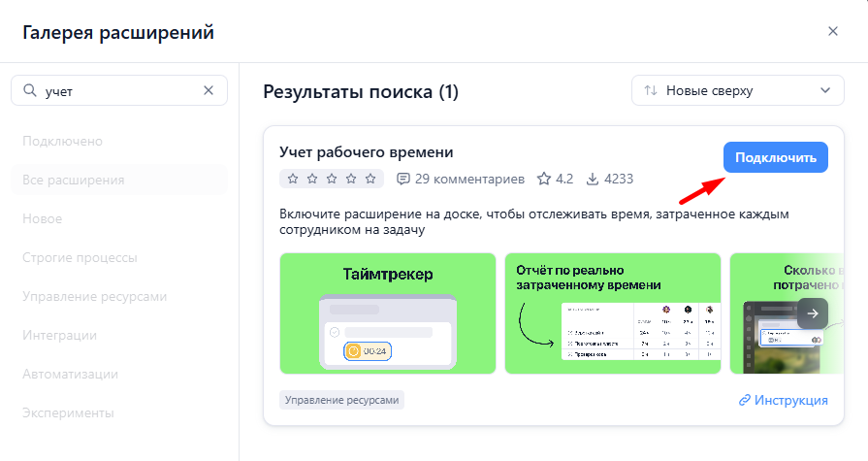Click the fifth rating star
Screen dimensions: 868x461
[x=370, y=180]
